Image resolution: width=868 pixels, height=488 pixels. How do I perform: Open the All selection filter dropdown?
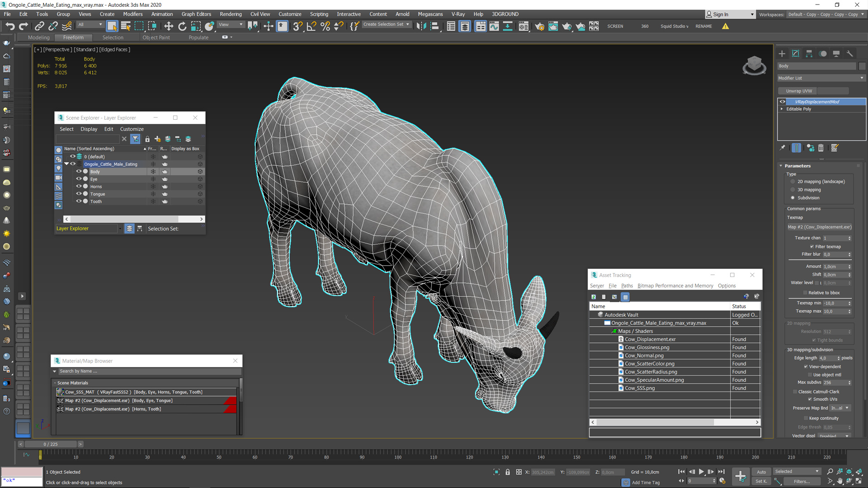point(90,25)
